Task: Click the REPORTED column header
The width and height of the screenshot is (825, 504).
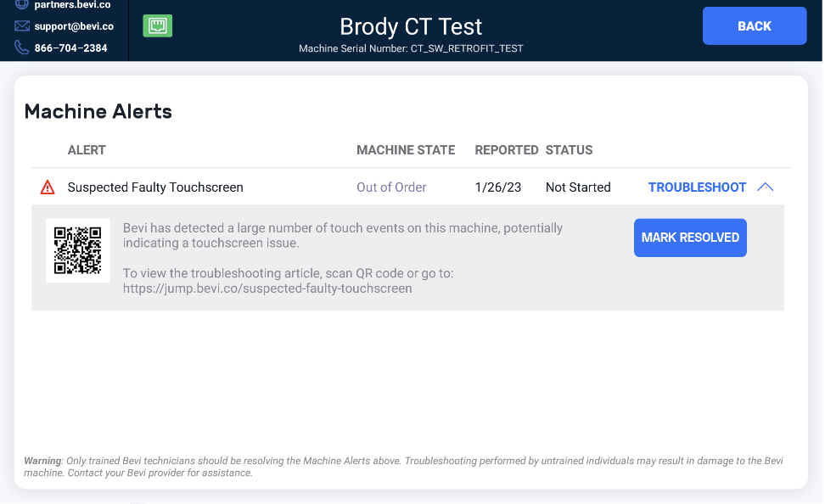Action: click(x=506, y=150)
